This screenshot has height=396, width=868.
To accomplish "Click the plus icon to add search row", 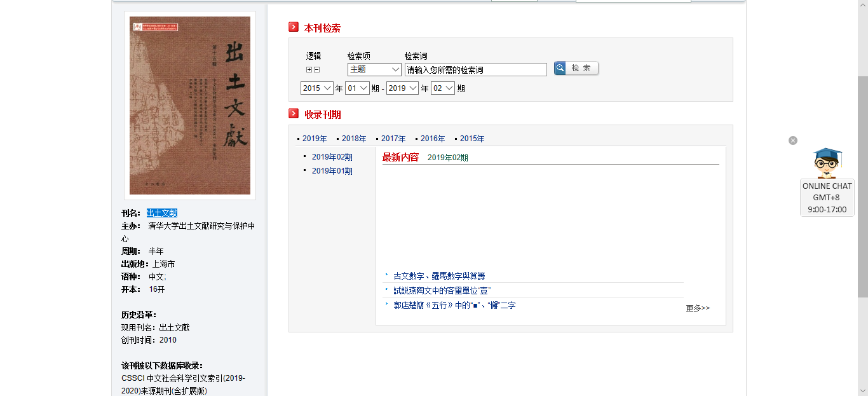I will pyautogui.click(x=309, y=70).
